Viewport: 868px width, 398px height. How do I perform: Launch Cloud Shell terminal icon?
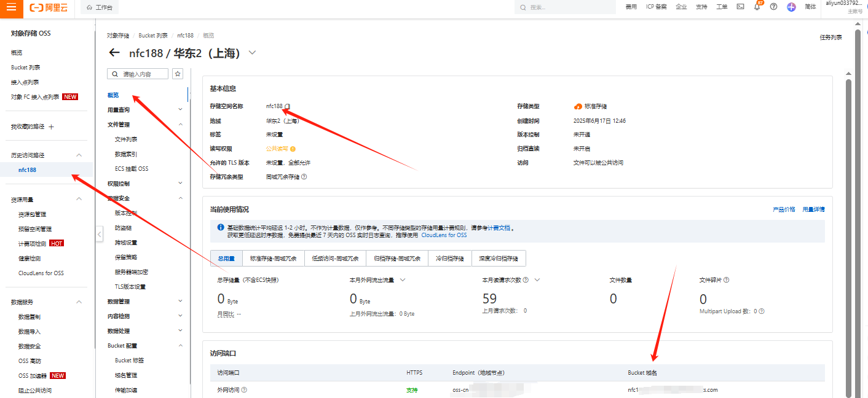pyautogui.click(x=740, y=7)
